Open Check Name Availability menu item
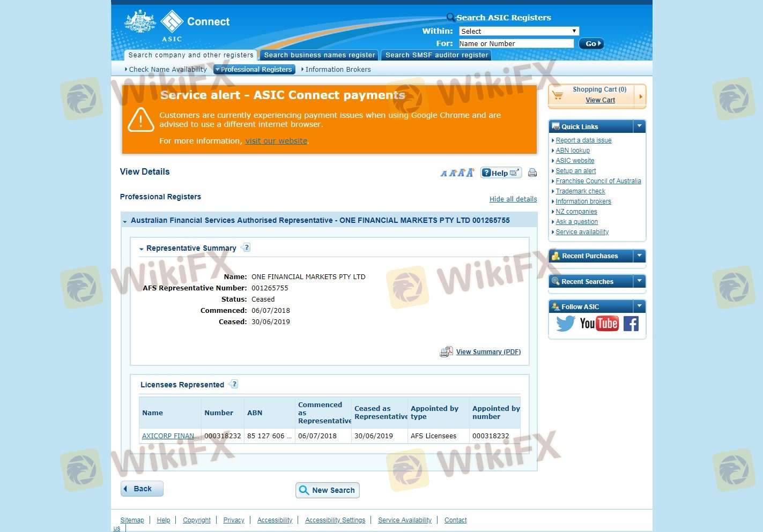763x532 pixels. (x=167, y=69)
